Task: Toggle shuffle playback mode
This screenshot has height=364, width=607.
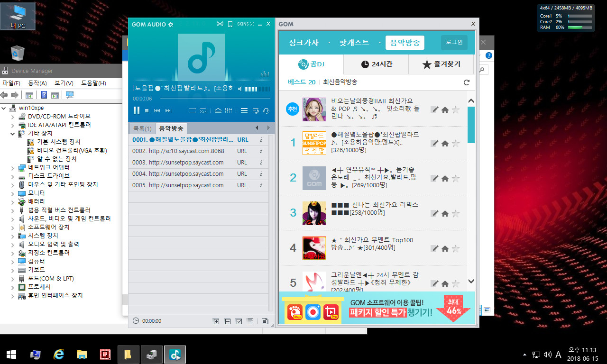Action: tap(193, 110)
